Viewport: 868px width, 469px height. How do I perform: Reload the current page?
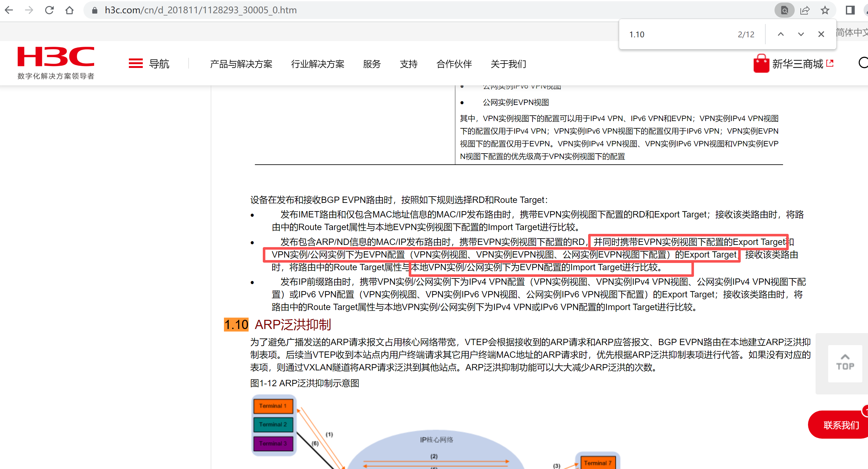click(49, 10)
